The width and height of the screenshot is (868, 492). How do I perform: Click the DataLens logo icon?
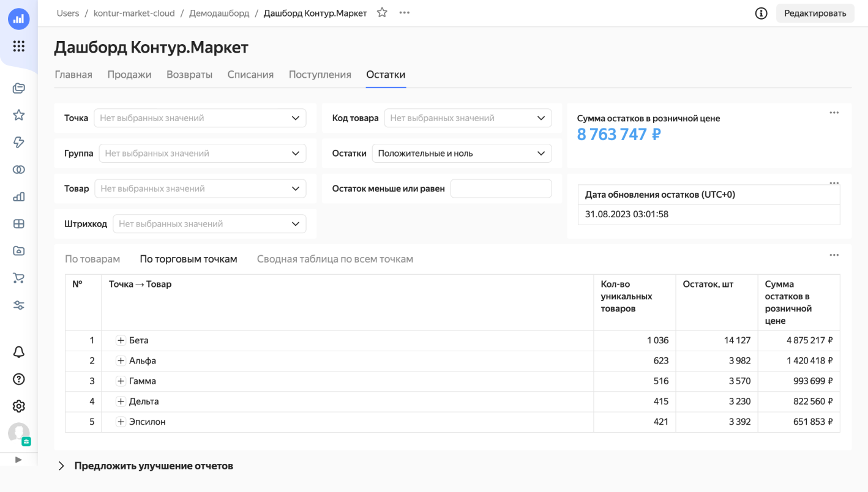tap(18, 19)
